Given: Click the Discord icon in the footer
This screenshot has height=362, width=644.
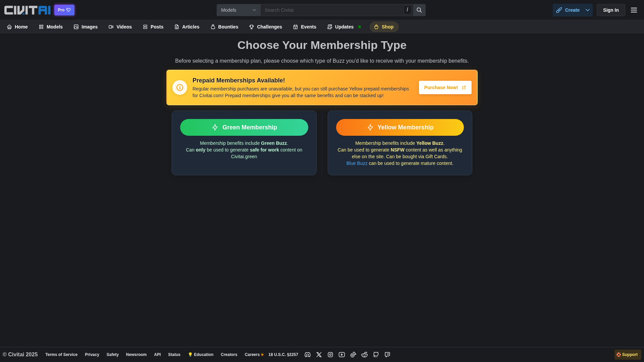Looking at the screenshot, I should click(307, 355).
